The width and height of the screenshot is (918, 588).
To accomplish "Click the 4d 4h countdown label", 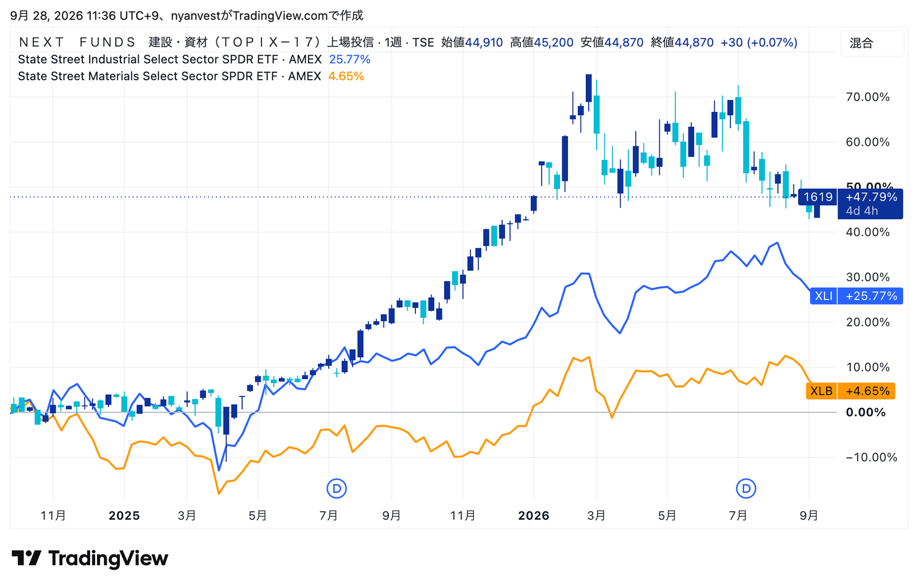I will [862, 211].
